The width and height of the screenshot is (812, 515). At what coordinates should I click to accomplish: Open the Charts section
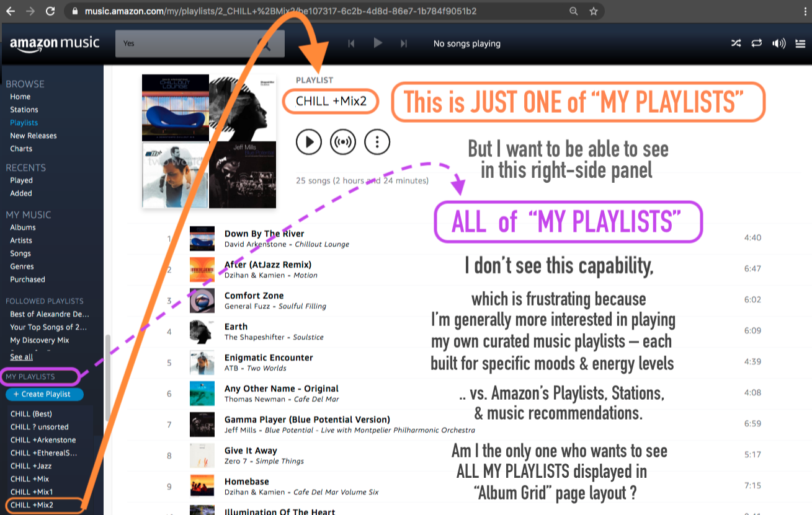click(x=20, y=149)
